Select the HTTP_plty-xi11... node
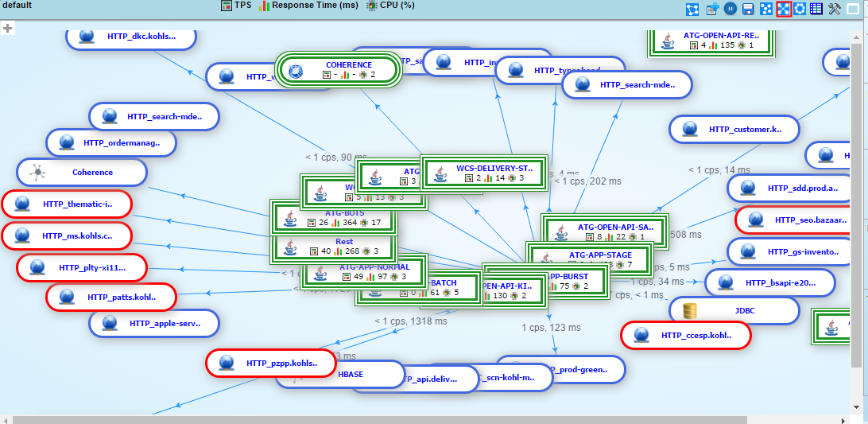Viewport: 868px width, 424px height. point(81,268)
